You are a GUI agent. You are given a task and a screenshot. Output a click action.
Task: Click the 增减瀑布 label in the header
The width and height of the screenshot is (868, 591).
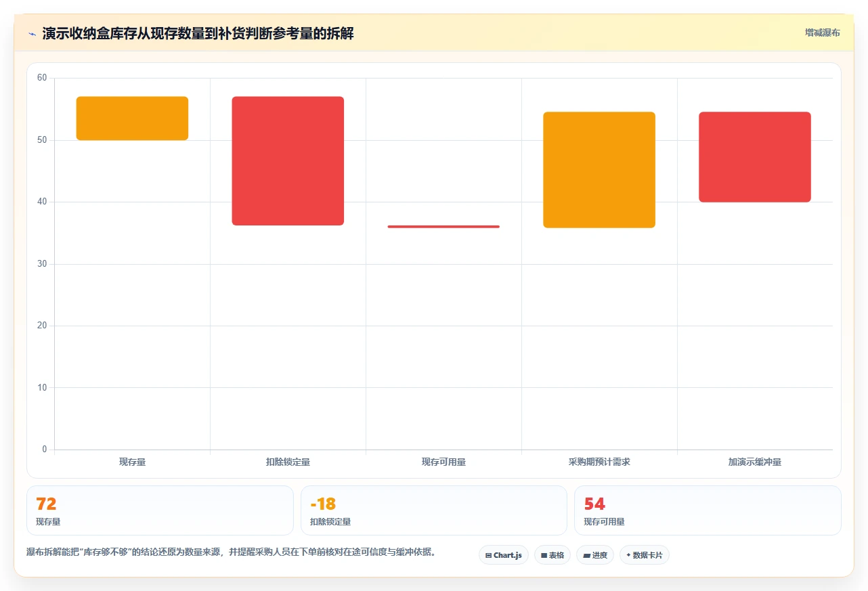822,32
